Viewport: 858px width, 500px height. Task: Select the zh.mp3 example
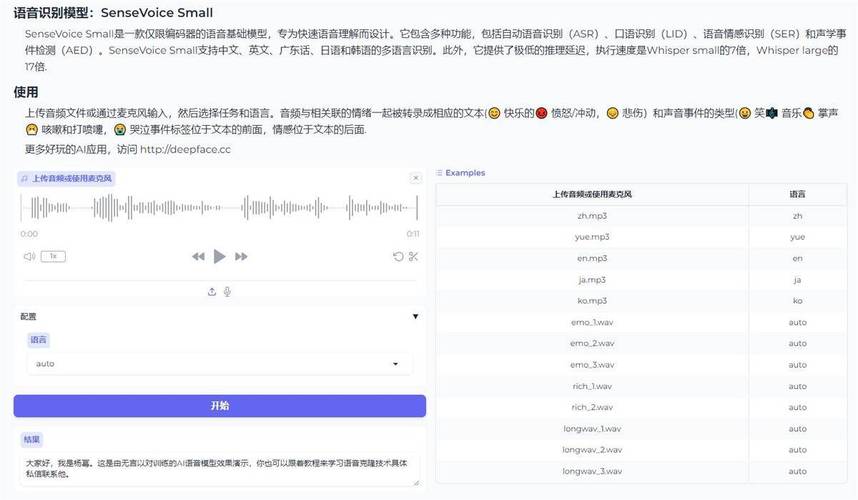(592, 216)
